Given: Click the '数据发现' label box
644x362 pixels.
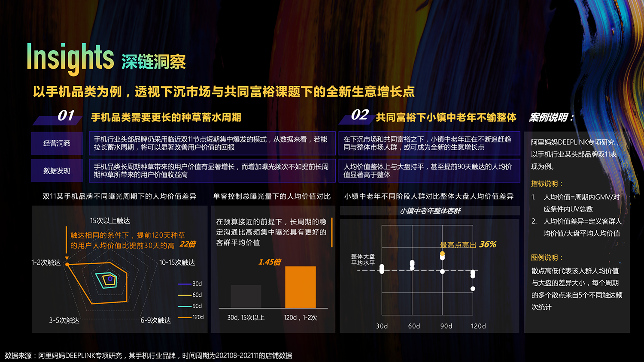Looking at the screenshot, I should pyautogui.click(x=57, y=171).
